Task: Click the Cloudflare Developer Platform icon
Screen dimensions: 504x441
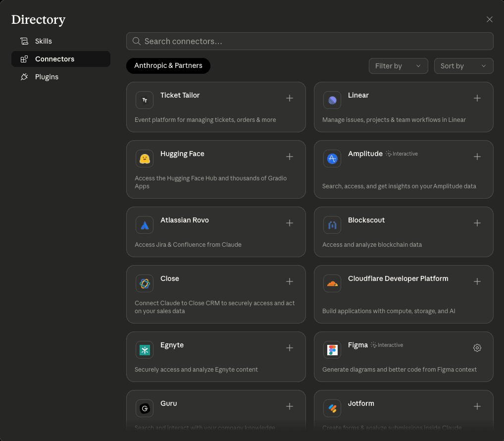Action: click(332, 283)
